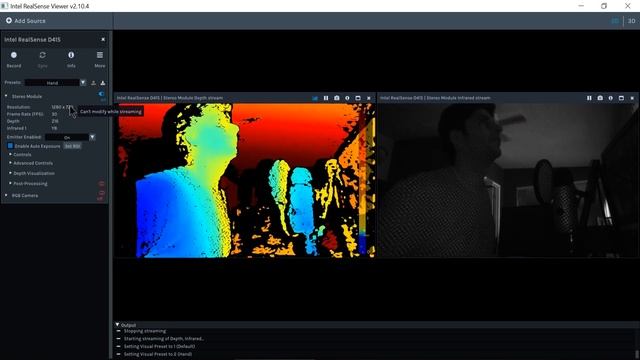This screenshot has height=360, width=640.
Task: Click the Emitter Enabled dropdown arrow
Action: coord(92,137)
